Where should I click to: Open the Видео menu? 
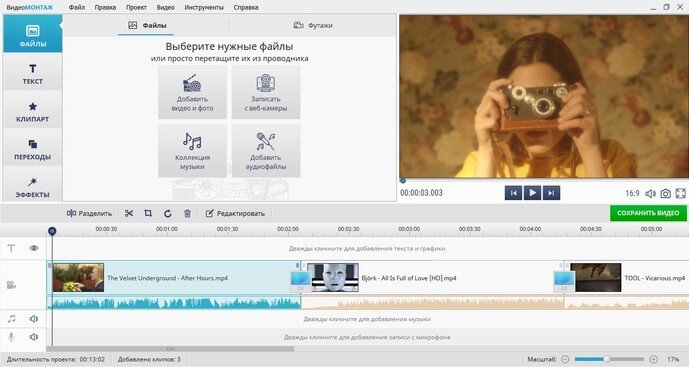[166, 7]
